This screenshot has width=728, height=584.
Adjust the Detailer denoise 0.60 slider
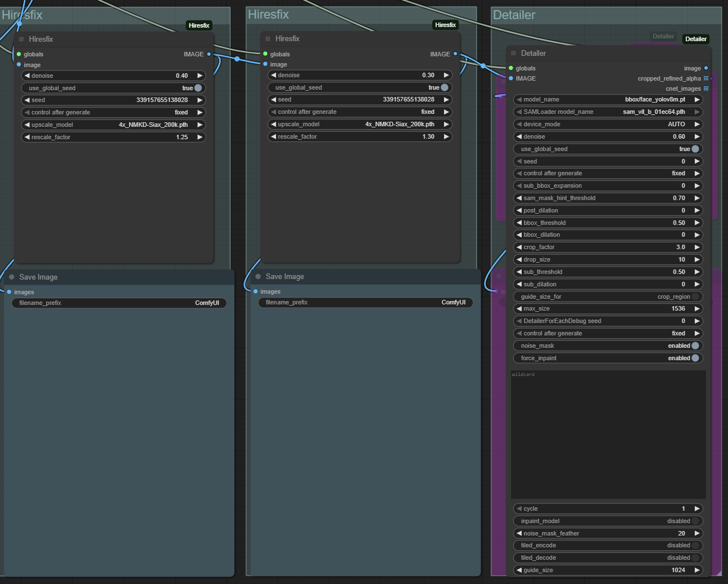click(x=608, y=136)
